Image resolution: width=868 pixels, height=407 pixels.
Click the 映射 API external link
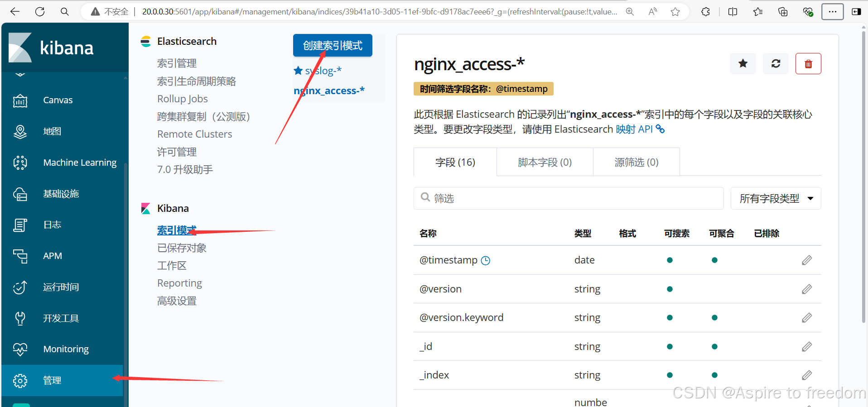click(640, 129)
